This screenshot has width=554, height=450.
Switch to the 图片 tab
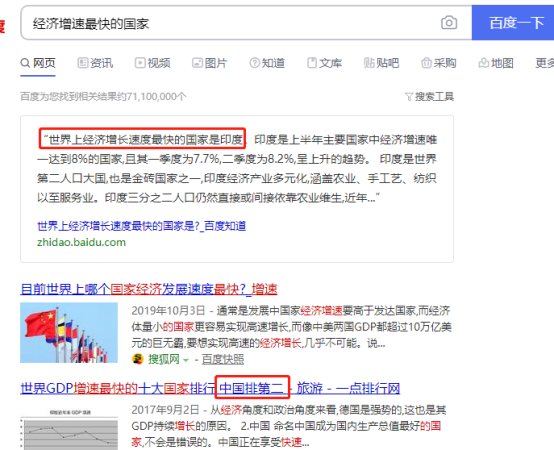[x=210, y=63]
